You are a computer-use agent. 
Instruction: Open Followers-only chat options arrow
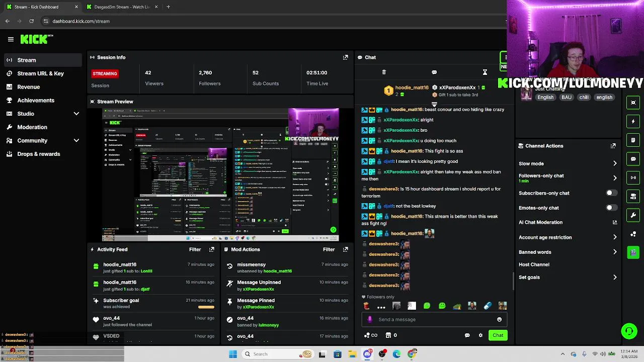615,178
